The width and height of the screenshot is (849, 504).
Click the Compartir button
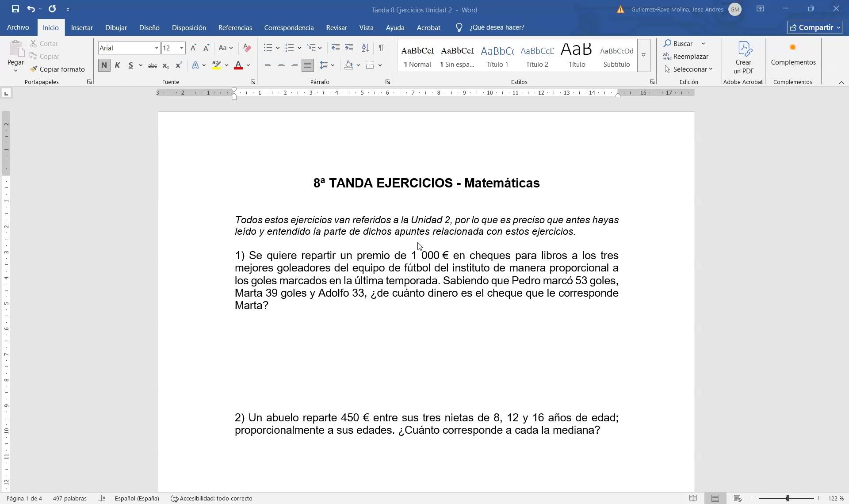click(x=815, y=27)
